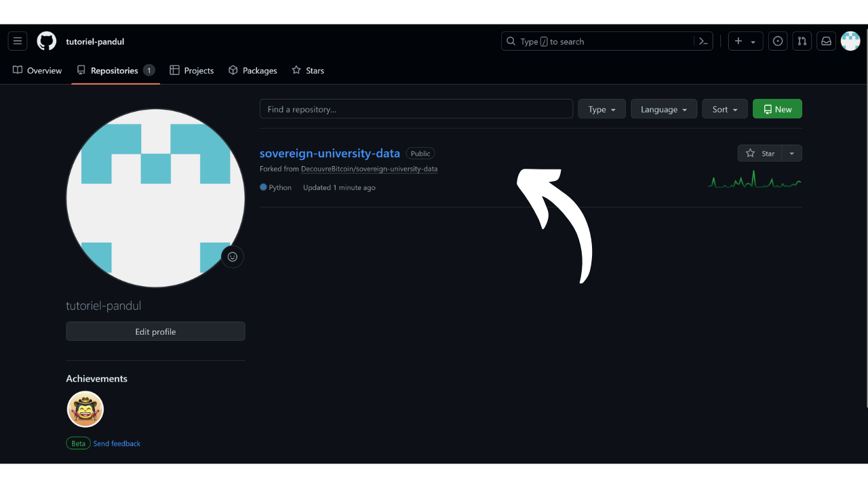Open the Sort dropdown
This screenshot has width=868, height=488.
(x=724, y=109)
